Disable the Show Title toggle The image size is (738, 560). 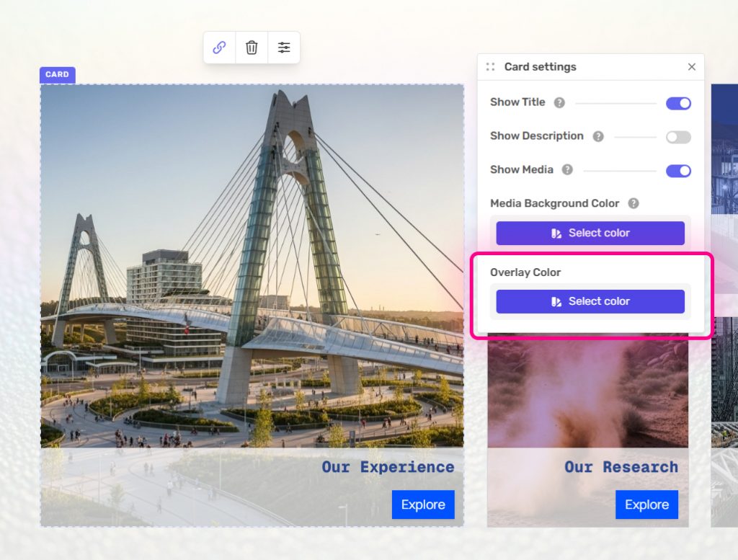tap(678, 104)
